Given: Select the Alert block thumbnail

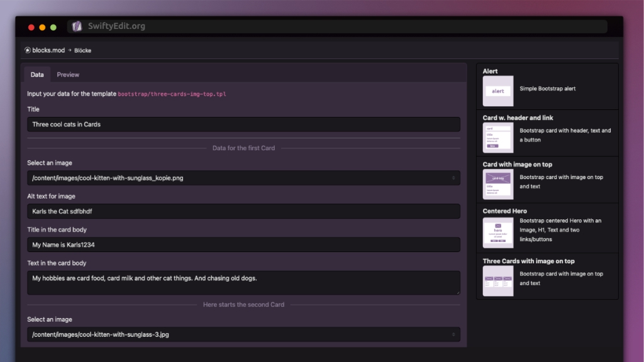Looking at the screenshot, I should click(x=498, y=90).
